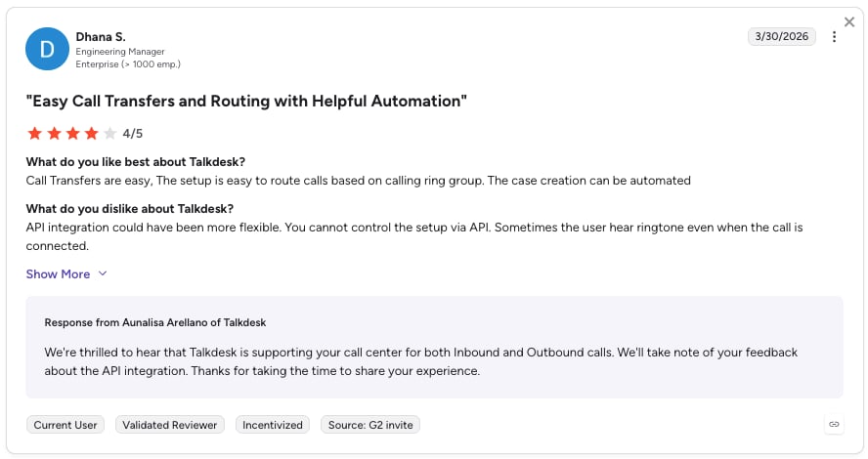The width and height of the screenshot is (868, 459).
Task: Click the Response from Aunalisa Arellano heading
Action: (x=155, y=322)
